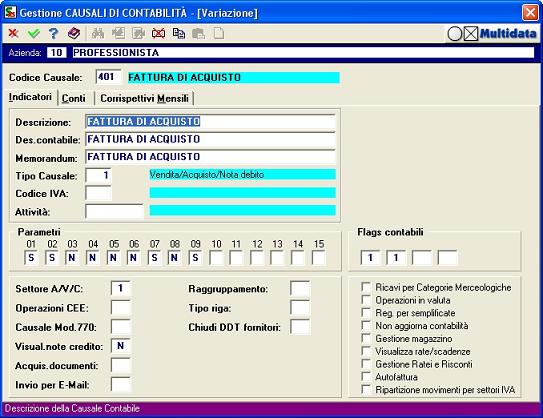The image size is (543, 418).
Task: Click the Multidata logo
Action: (x=492, y=34)
